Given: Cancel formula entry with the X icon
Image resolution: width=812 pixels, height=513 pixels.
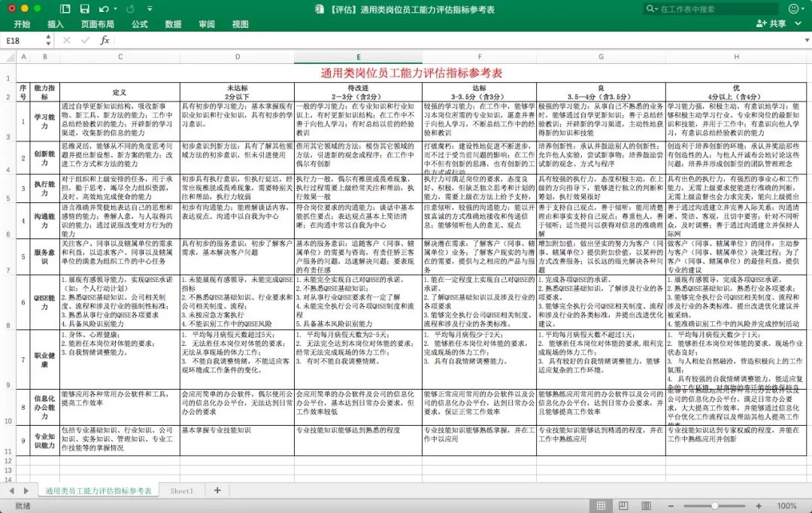Looking at the screenshot, I should [x=66, y=41].
